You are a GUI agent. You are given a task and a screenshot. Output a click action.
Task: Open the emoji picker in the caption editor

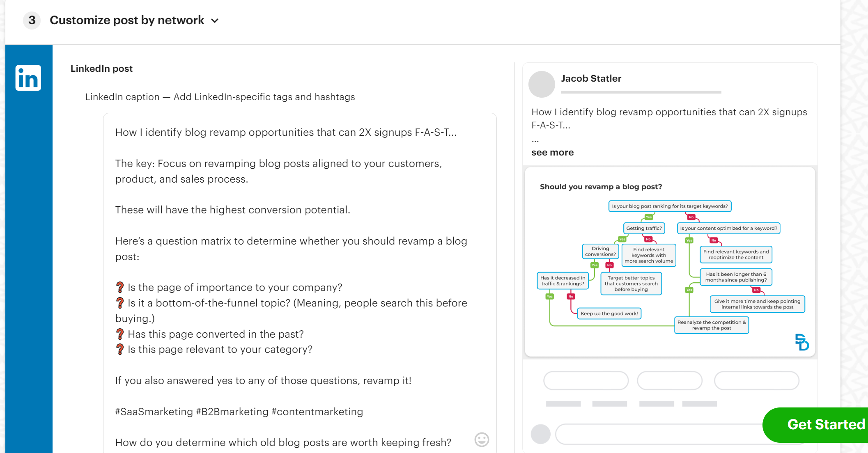pos(481,440)
